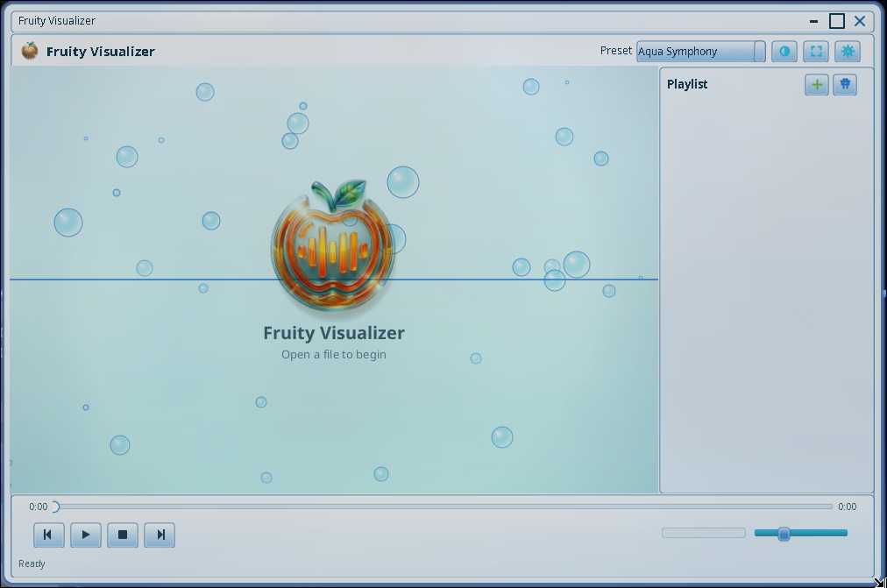The height and width of the screenshot is (588, 887).
Task: Click the elapsed time 0:00 on left
Action: click(39, 507)
